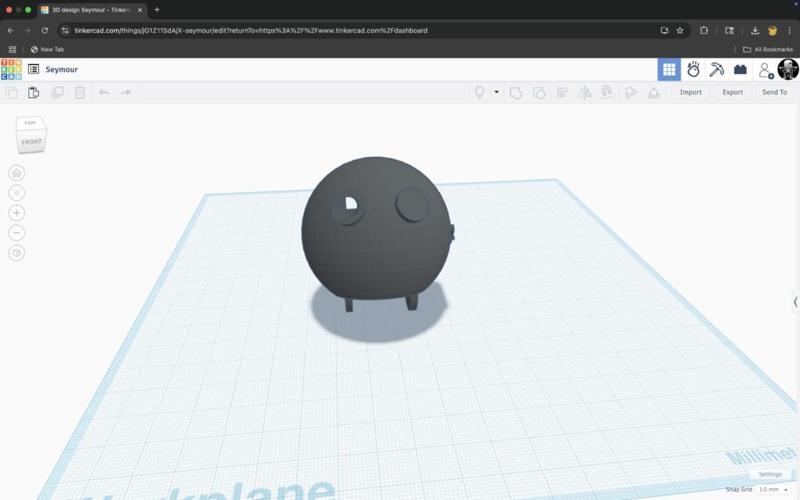Rename the design title Seymour
This screenshot has height=500, width=800.
(62, 69)
